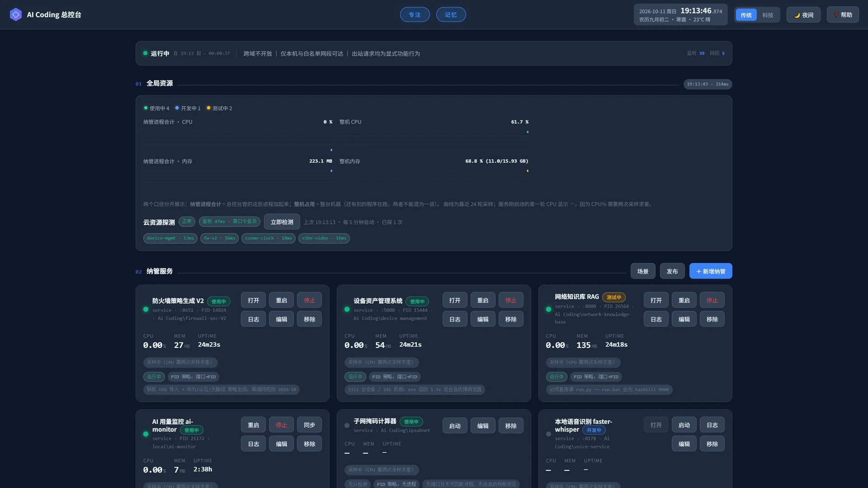The height and width of the screenshot is (488, 868).
Task: Click cosmo-clock 18ms chip
Action: [268, 238]
